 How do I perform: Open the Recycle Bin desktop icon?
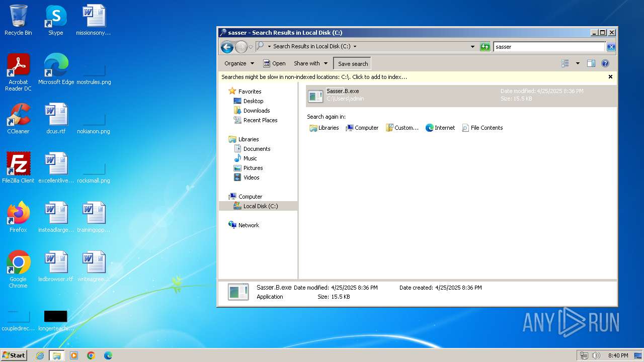click(x=18, y=20)
